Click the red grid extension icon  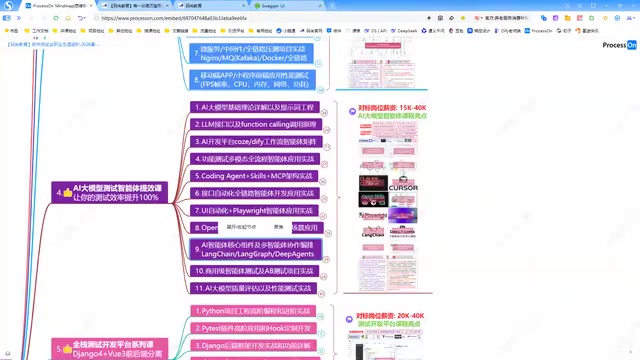tap(580, 18)
